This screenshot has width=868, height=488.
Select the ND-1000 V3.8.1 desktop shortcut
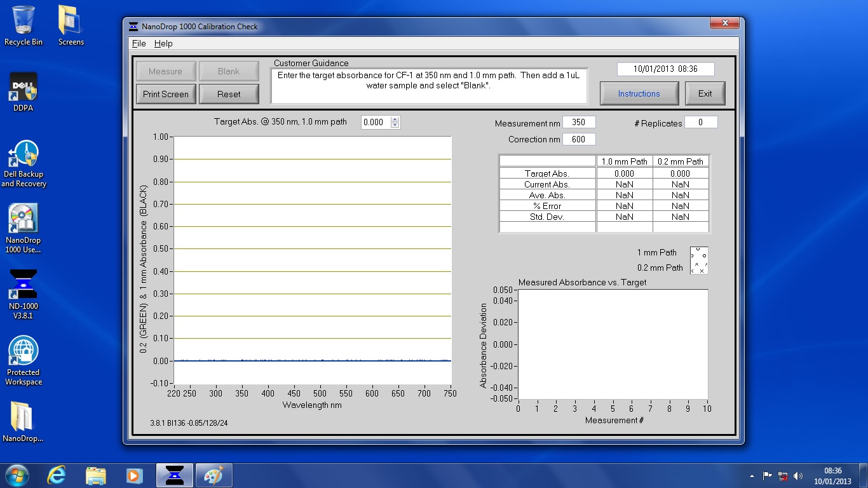pos(24,294)
